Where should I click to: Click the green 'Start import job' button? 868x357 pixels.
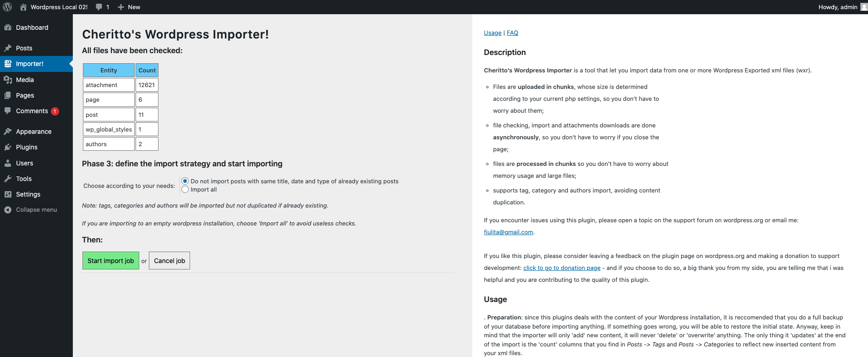(x=110, y=261)
